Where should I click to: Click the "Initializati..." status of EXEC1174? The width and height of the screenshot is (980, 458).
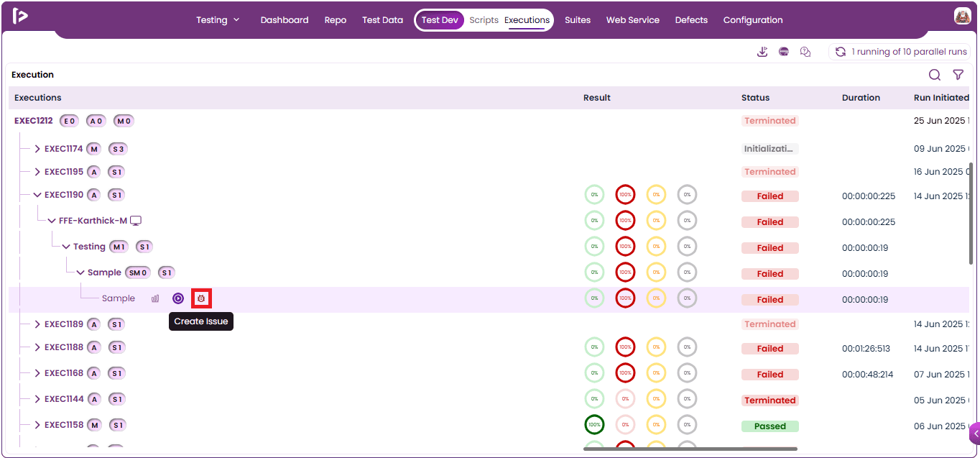point(770,149)
